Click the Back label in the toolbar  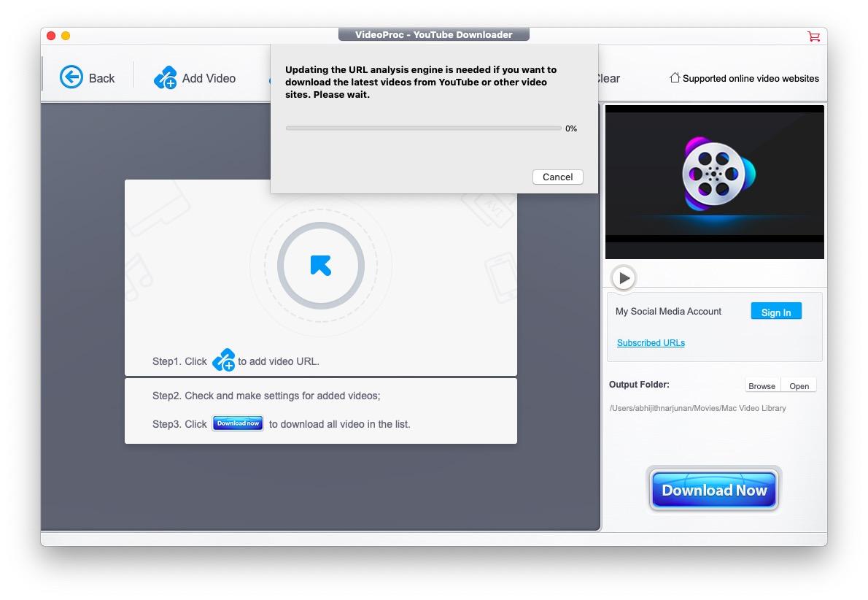coord(102,78)
